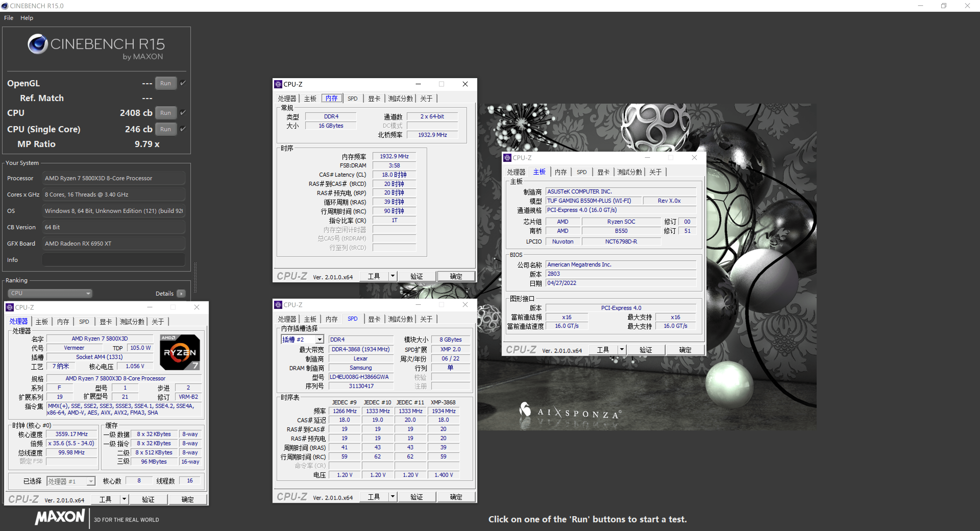This screenshot has height=531, width=980.
Task: Click the panel resize grip handle
Action: [195, 277]
